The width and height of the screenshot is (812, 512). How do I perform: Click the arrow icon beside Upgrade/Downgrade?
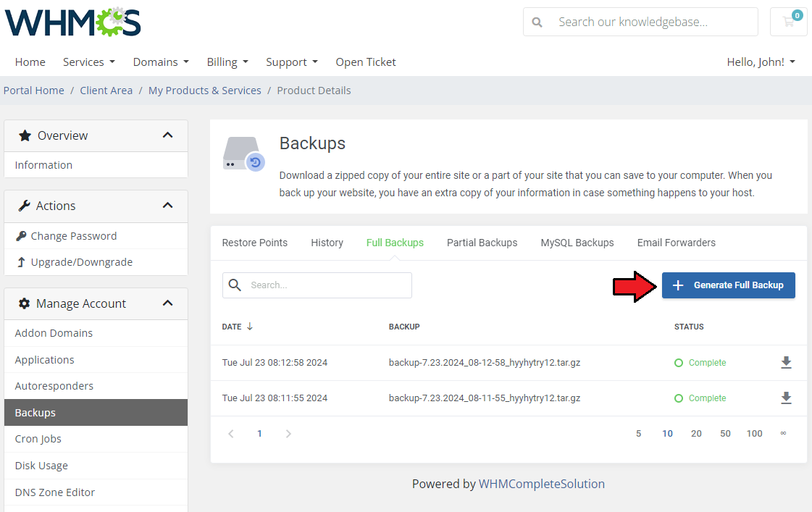coord(21,262)
